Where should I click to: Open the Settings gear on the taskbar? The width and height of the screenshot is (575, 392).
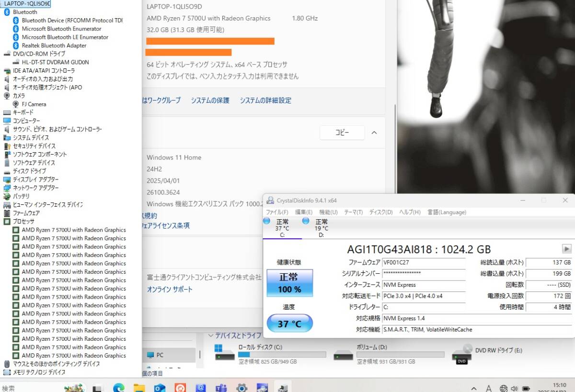point(241,388)
